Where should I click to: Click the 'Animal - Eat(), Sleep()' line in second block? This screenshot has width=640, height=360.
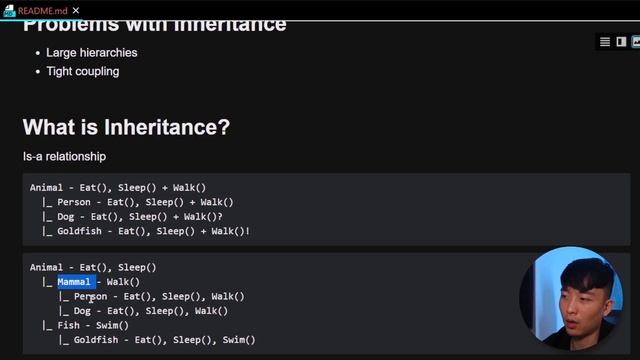tap(93, 267)
